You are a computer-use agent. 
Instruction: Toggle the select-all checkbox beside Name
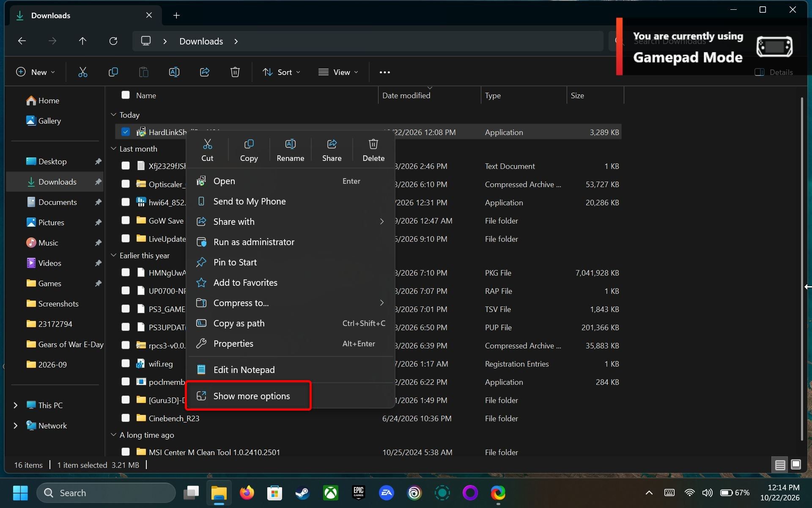[125, 95]
